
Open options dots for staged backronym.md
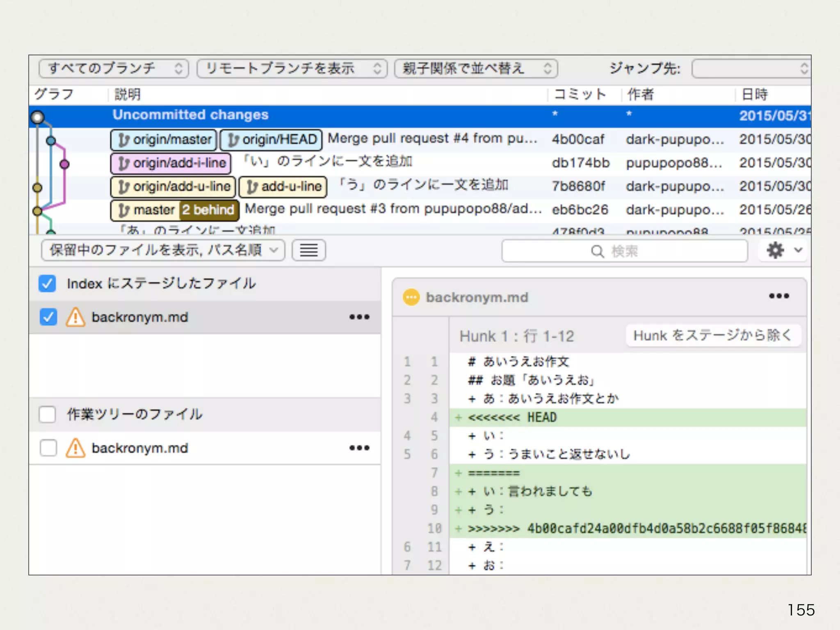[359, 317]
